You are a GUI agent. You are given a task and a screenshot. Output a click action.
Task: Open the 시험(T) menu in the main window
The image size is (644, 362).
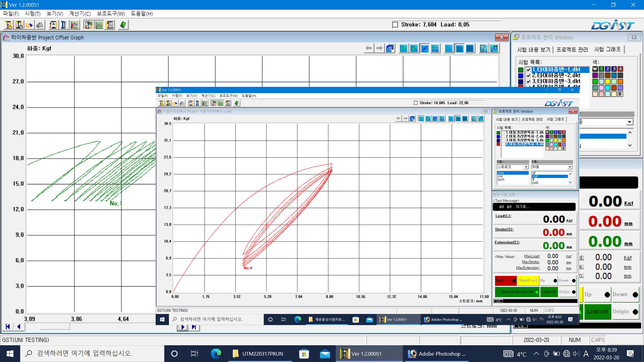coord(33,14)
